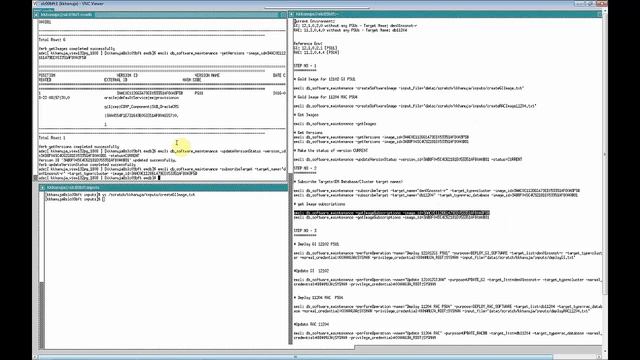The width and height of the screenshot is (640, 360).
Task: Open window menu icon of top-left terminal
Action: pyautogui.click(x=36, y=15)
